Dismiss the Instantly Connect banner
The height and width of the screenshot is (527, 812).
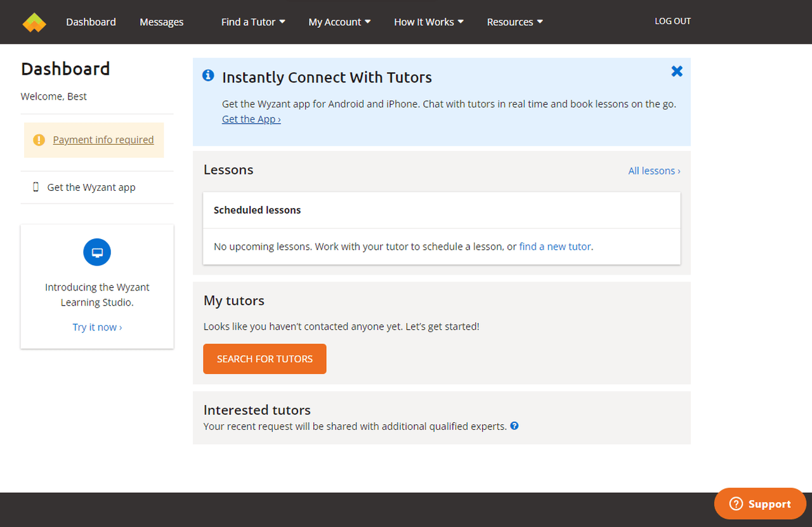pos(677,71)
